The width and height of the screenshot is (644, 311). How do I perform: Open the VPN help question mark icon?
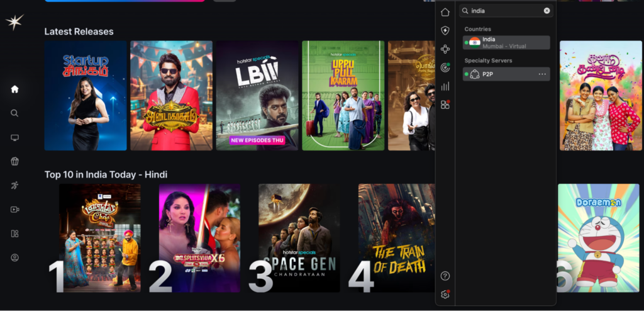click(445, 276)
